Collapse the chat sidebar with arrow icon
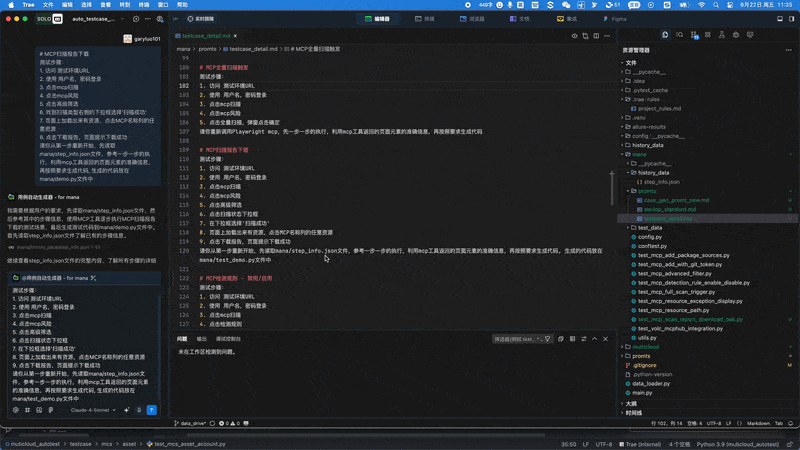The image size is (800, 450). click(x=176, y=19)
